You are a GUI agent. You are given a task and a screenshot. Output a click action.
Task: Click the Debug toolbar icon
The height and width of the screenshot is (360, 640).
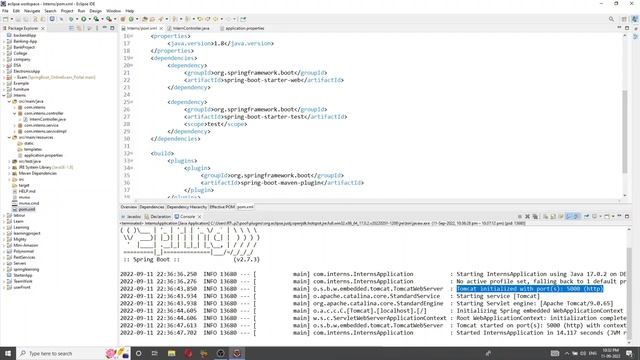click(x=71, y=19)
